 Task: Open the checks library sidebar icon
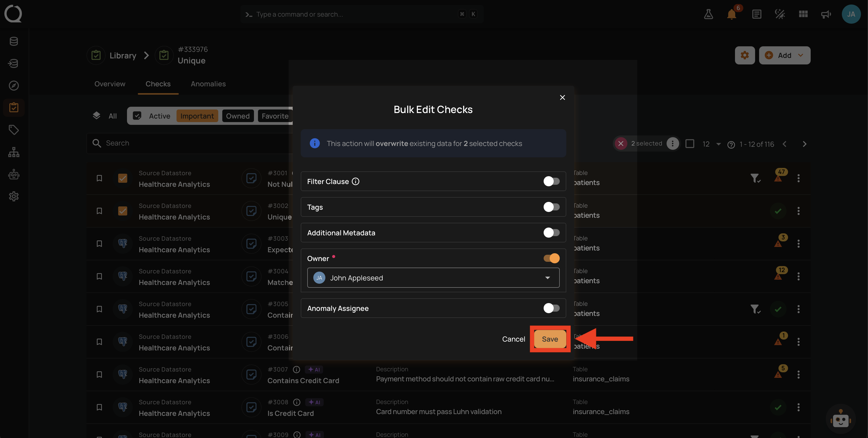click(14, 108)
